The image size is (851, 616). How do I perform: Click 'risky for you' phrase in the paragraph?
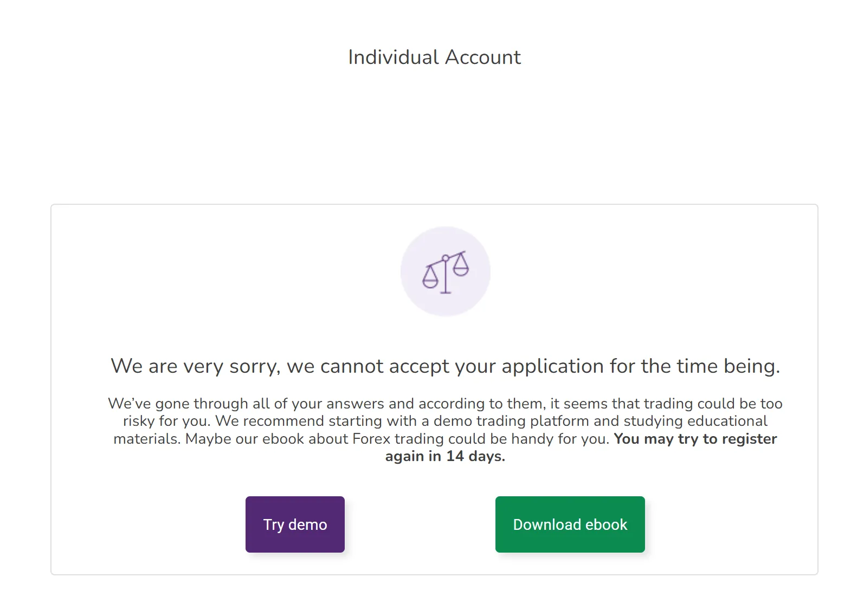click(x=165, y=421)
